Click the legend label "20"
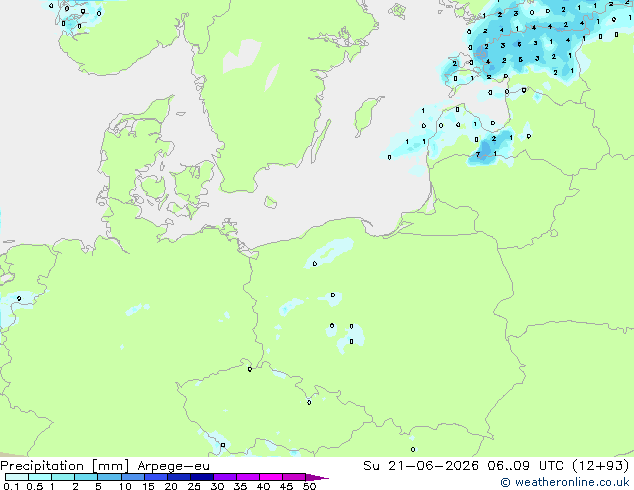Viewport: 634px width, 490px height. point(171,486)
